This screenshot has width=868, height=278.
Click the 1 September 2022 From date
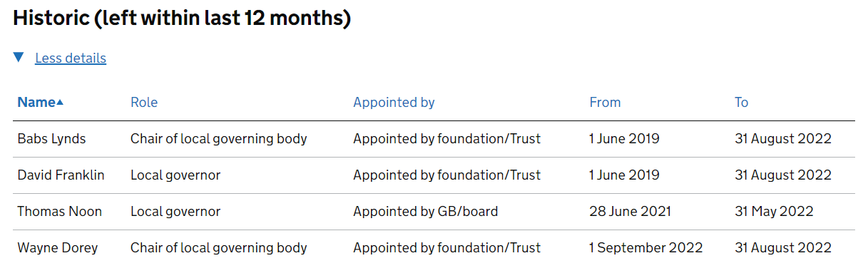(645, 248)
